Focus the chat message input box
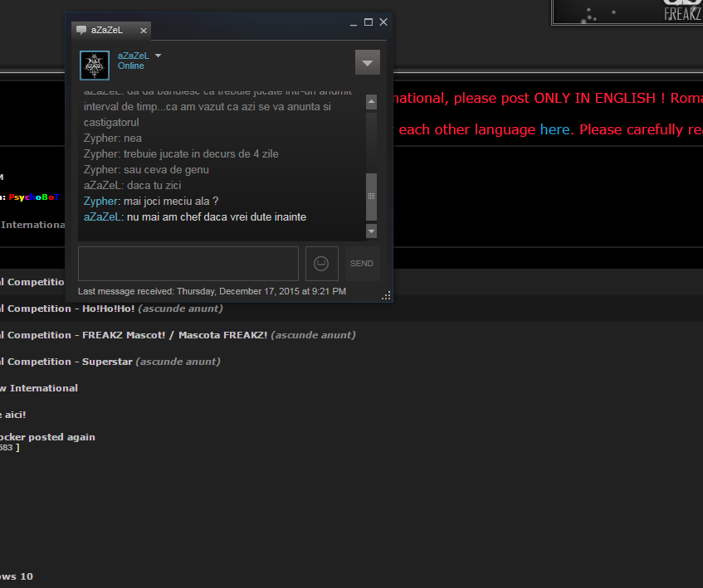Image resolution: width=703 pixels, height=588 pixels. (188, 264)
